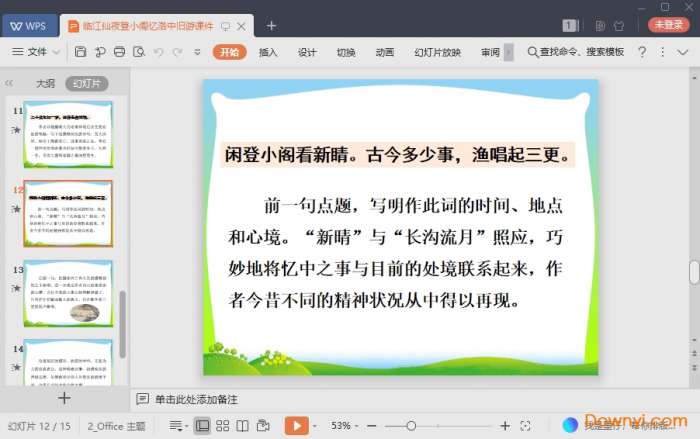Click the zoom in plus button
Viewport: 700px width, 439px height.
[505, 426]
